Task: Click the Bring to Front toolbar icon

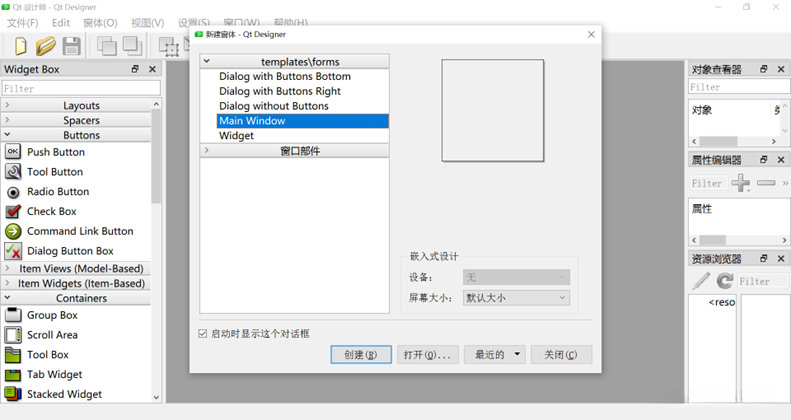Action: click(132, 46)
